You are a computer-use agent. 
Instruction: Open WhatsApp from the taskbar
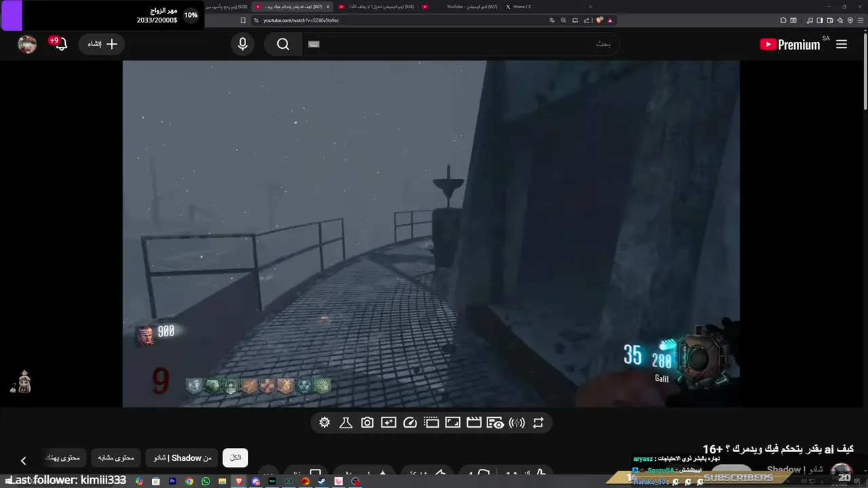point(205,481)
